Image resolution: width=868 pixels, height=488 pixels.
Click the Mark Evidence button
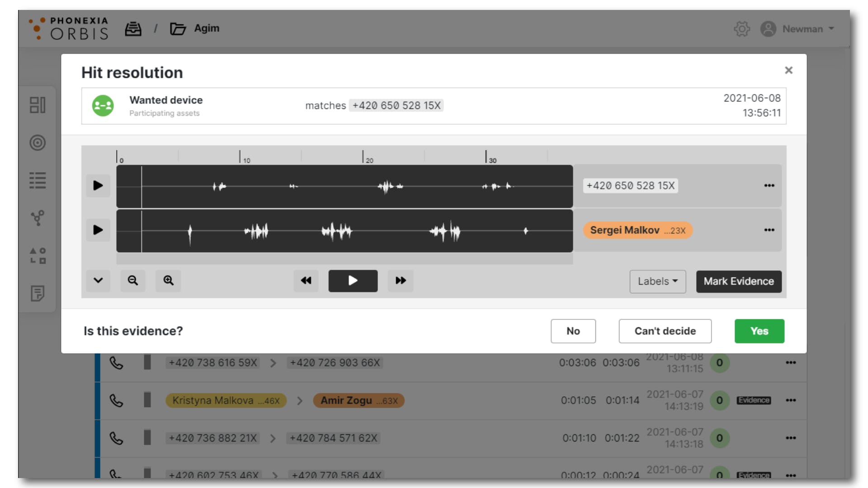click(x=738, y=282)
